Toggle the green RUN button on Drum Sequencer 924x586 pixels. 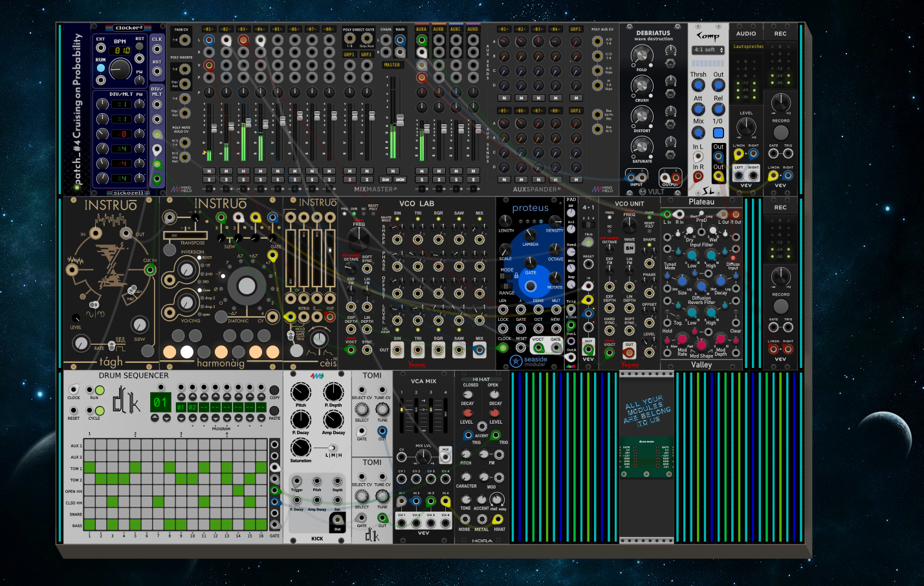[x=100, y=390]
